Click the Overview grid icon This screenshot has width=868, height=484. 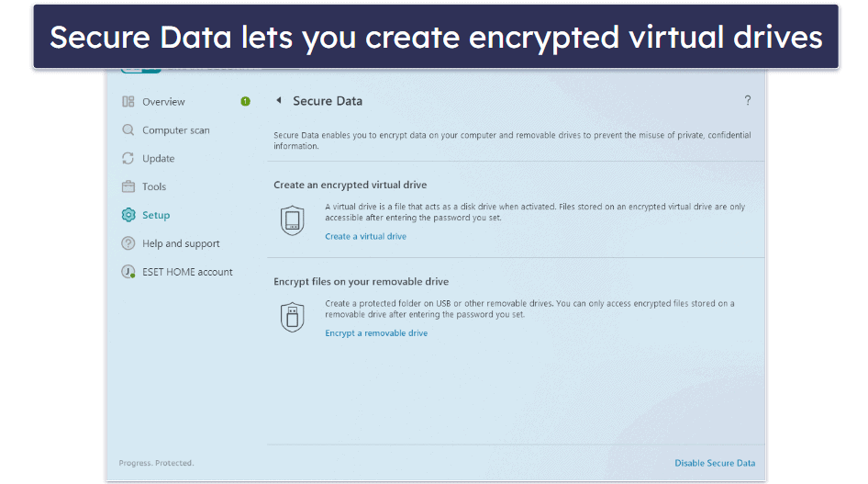click(x=128, y=102)
